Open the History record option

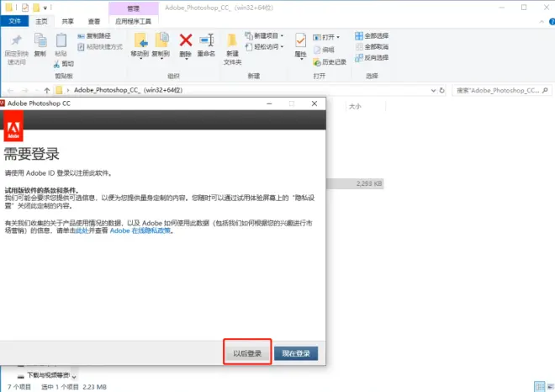(330, 62)
